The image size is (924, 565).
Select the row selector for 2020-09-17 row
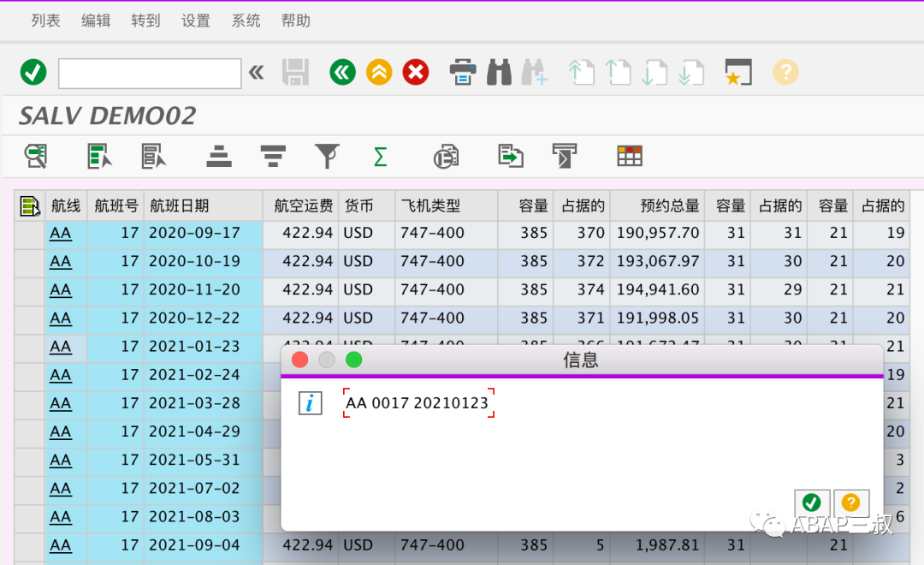coord(30,234)
